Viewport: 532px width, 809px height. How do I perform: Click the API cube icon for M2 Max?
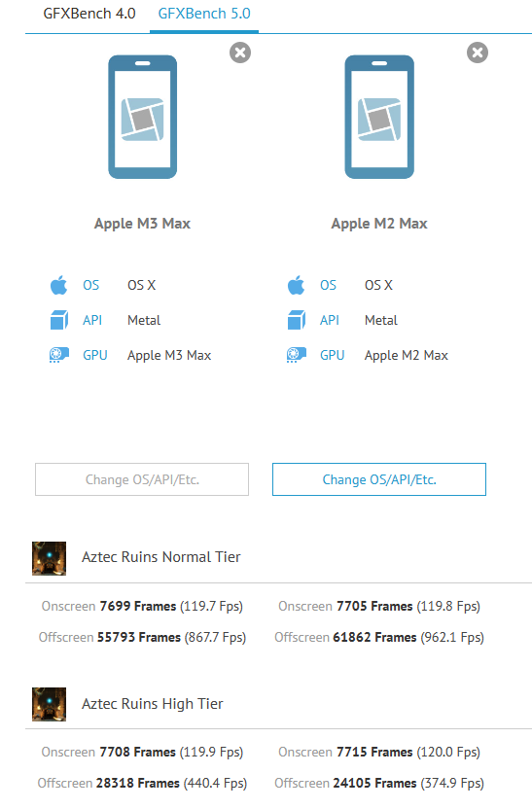297,320
